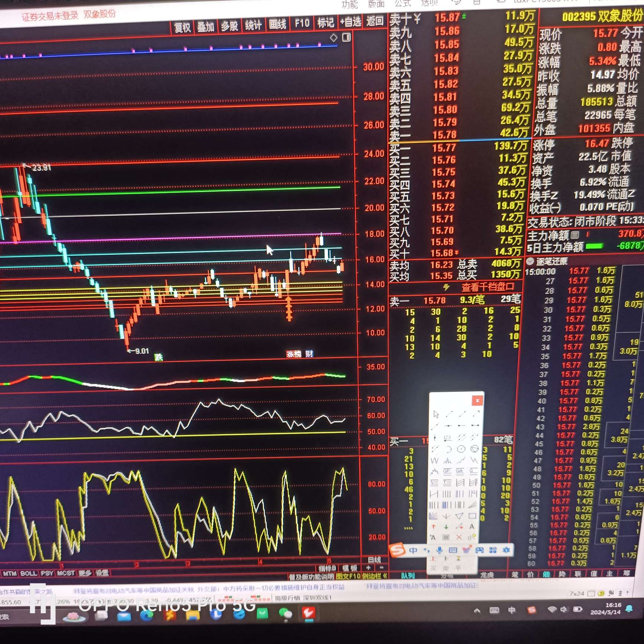The height and width of the screenshot is (644, 644).
Task: Open Sogou skin shirt icon
Action: [466, 549]
